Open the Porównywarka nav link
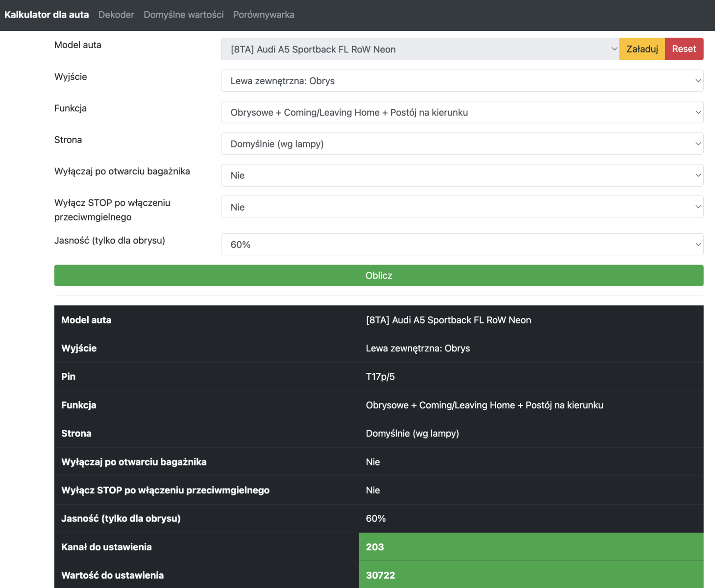 click(264, 15)
